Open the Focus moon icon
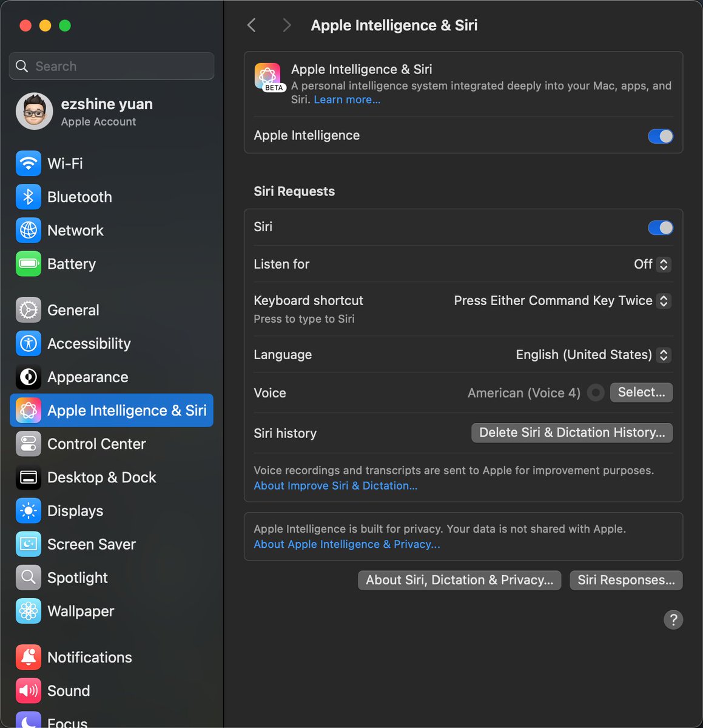The width and height of the screenshot is (703, 728). (x=29, y=721)
